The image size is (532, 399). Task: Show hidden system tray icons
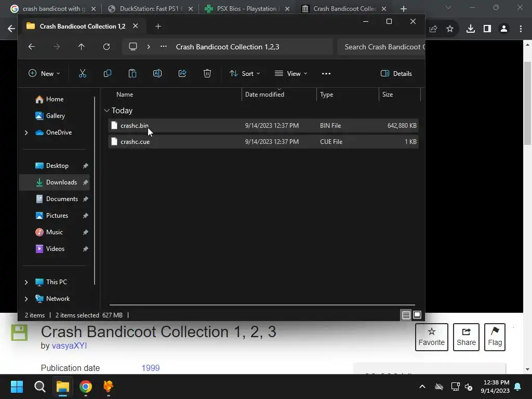coord(422,387)
